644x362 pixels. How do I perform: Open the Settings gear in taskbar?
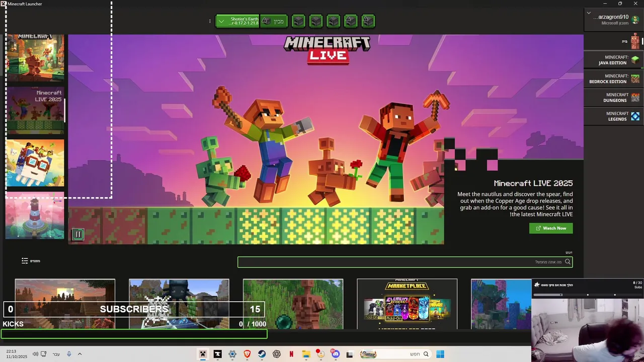point(232,354)
